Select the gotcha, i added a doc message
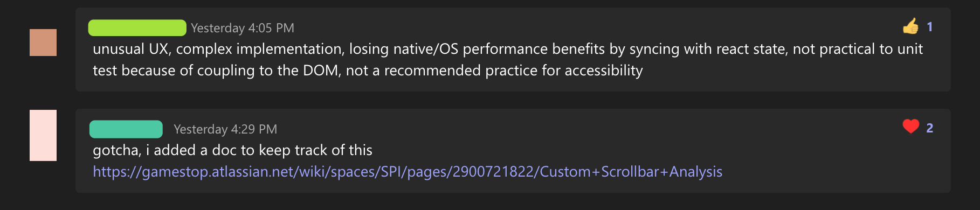 coord(513,151)
